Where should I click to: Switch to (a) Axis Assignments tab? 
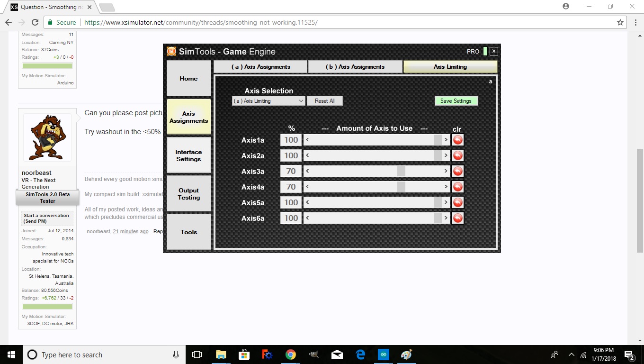coord(260,67)
